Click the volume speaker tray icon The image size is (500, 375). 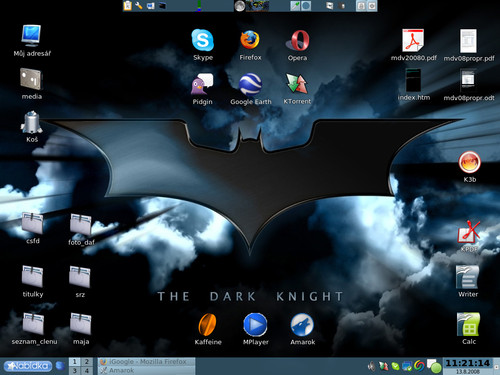point(371,366)
